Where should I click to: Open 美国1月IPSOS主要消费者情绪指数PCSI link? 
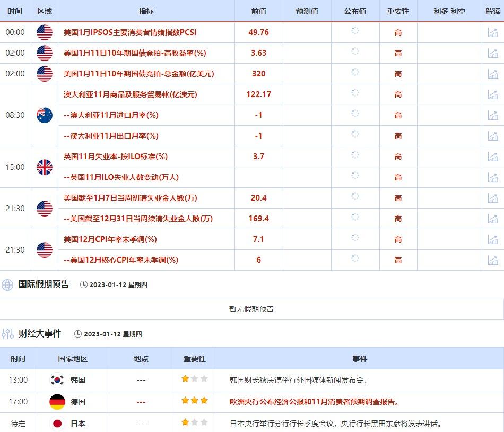click(129, 32)
